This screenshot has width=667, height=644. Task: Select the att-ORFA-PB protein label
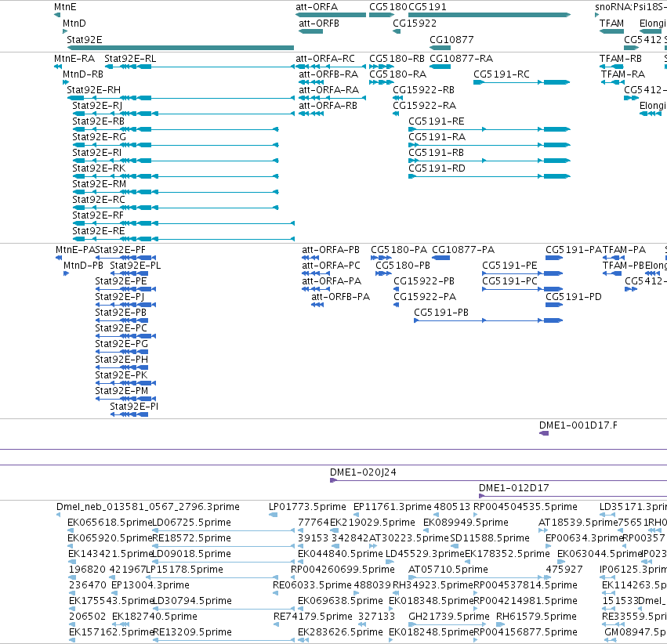(x=331, y=249)
